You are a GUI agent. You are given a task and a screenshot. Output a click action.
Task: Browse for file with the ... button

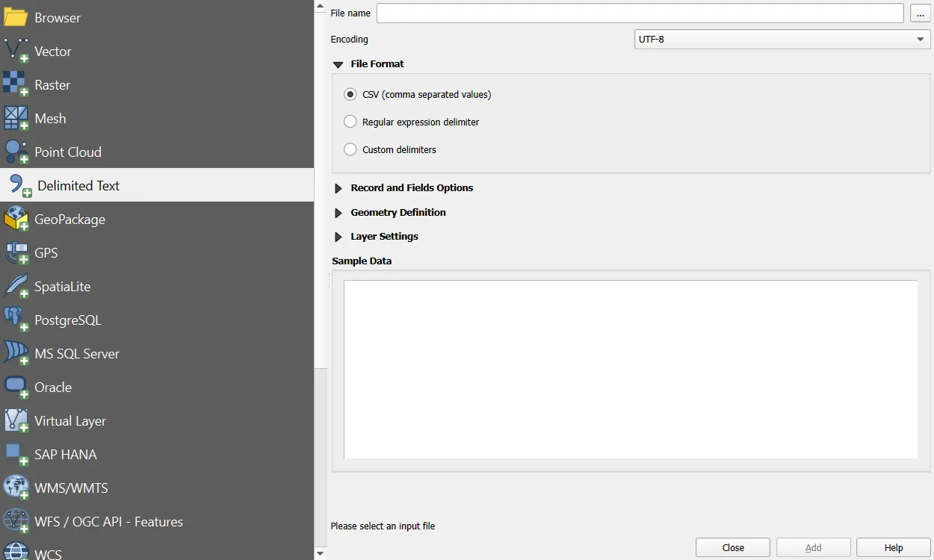(921, 13)
